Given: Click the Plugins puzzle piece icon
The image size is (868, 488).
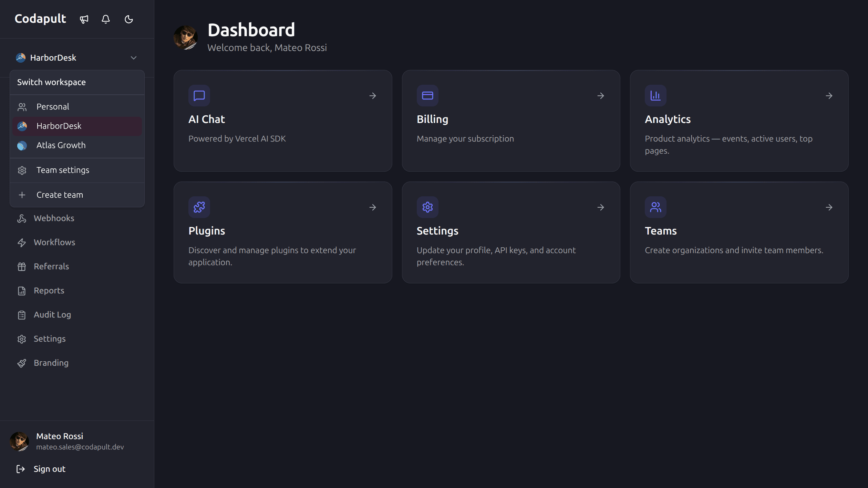Looking at the screenshot, I should click(x=199, y=207).
